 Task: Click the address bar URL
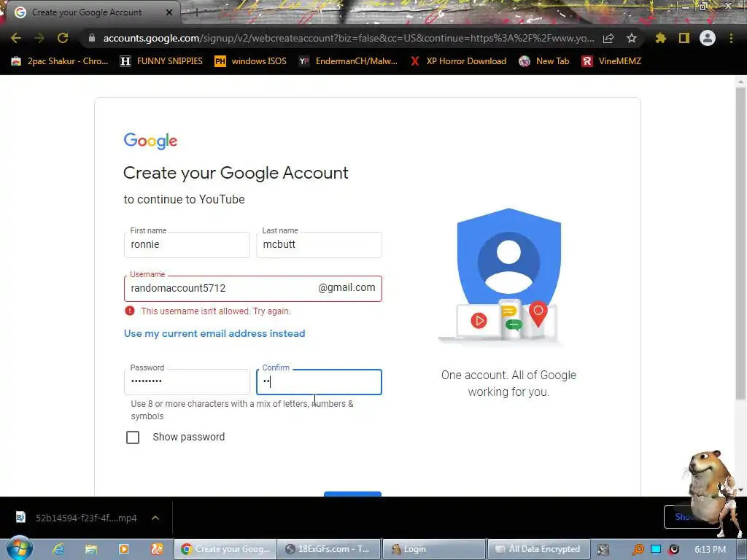pyautogui.click(x=349, y=38)
